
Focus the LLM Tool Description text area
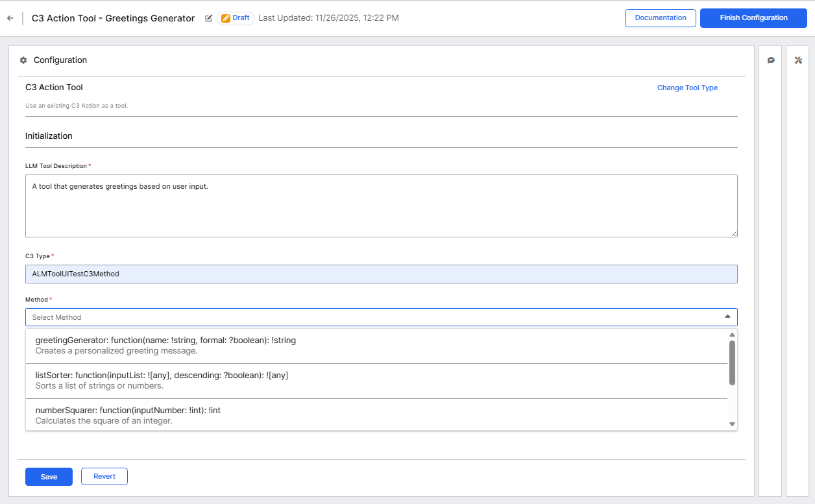click(x=381, y=206)
